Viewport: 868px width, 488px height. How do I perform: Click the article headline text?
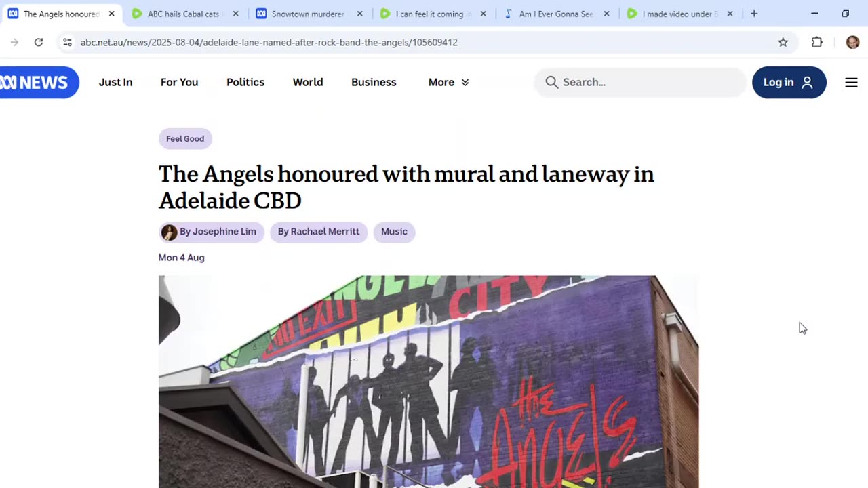coord(406,187)
